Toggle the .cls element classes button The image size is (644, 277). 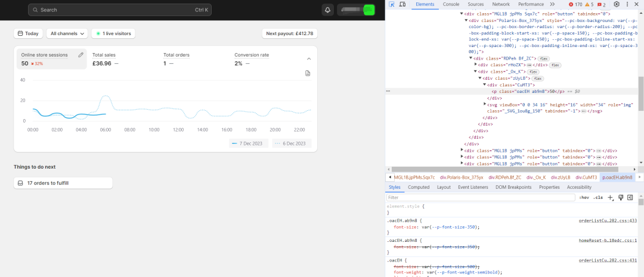[598, 197]
